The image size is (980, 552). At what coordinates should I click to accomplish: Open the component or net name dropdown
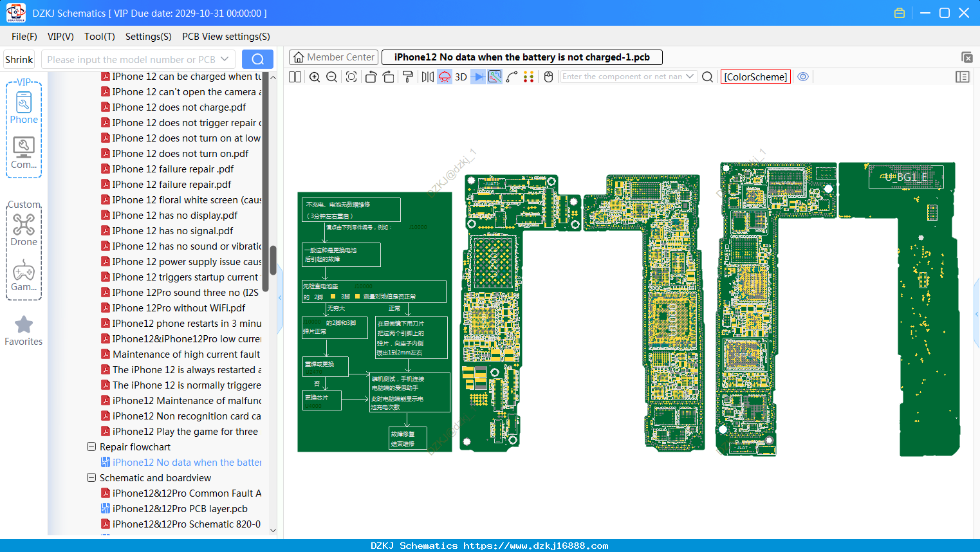coord(690,76)
